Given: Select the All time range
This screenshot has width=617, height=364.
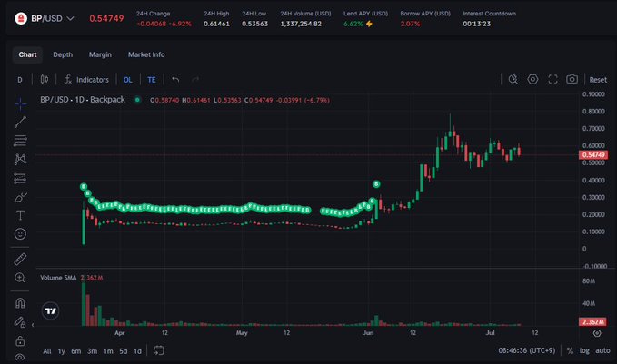Looking at the screenshot, I should click(47, 351).
